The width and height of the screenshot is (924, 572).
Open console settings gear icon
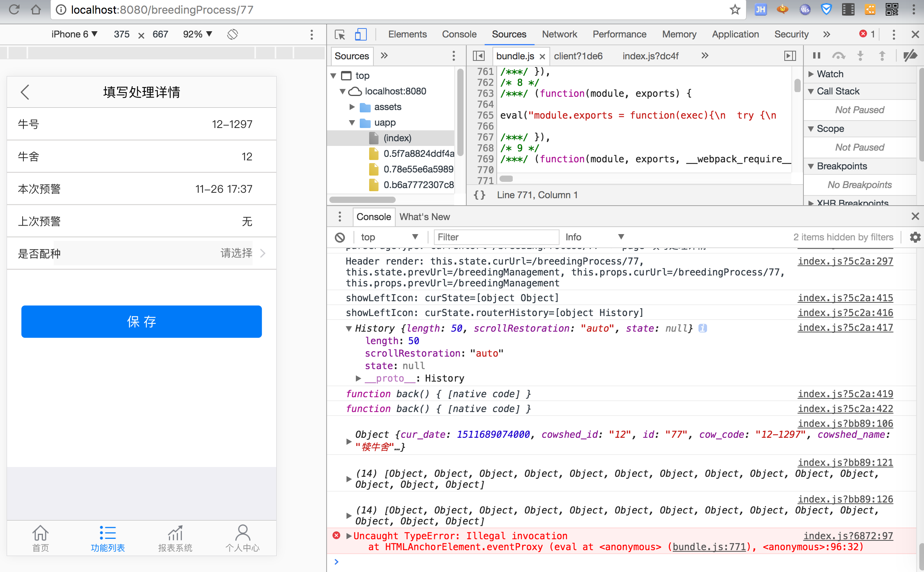pyautogui.click(x=915, y=237)
